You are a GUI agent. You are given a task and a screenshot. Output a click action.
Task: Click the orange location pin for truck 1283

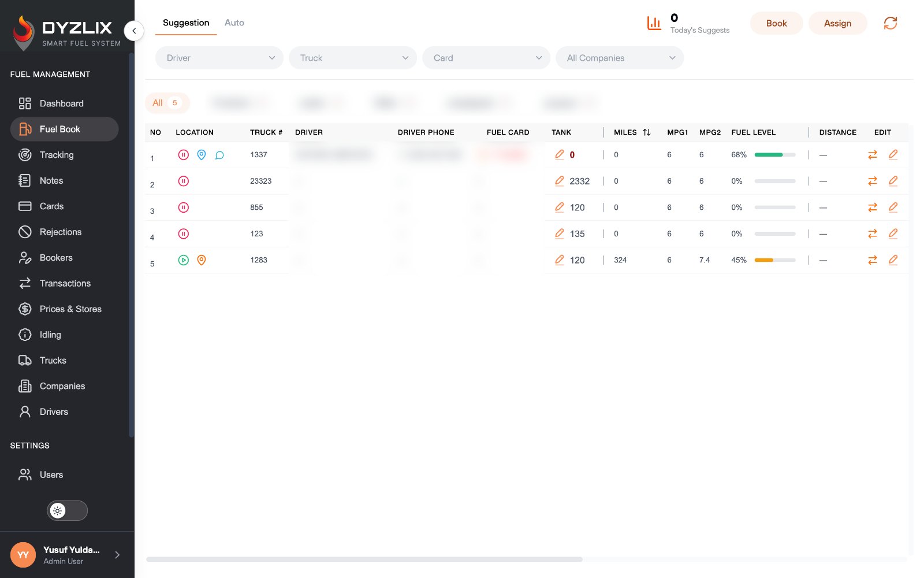click(x=202, y=260)
